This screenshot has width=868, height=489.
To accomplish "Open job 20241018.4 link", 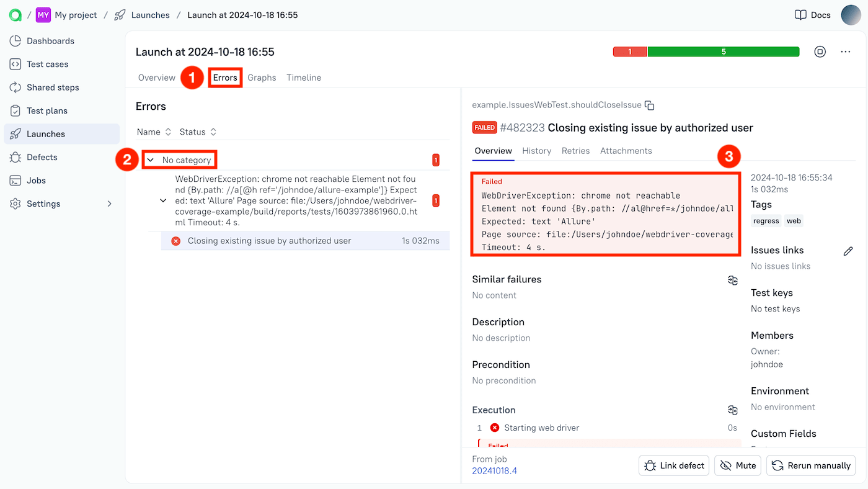I will (494, 470).
